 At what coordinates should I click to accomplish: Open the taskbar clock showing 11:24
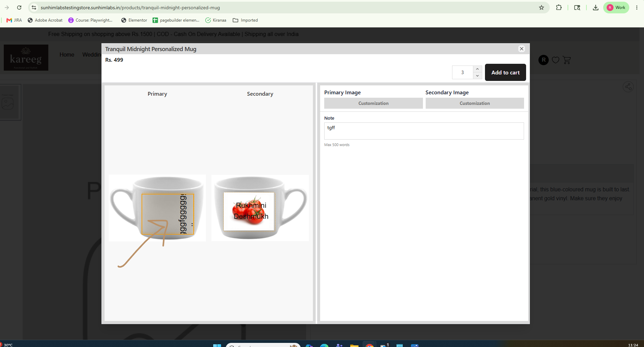click(633, 345)
